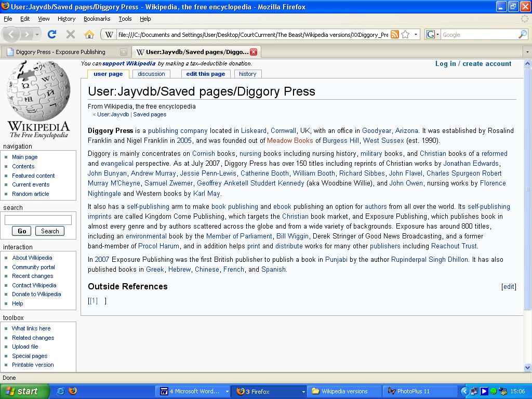Click the Go button in search box
The width and height of the screenshot is (532, 399).
click(22, 231)
